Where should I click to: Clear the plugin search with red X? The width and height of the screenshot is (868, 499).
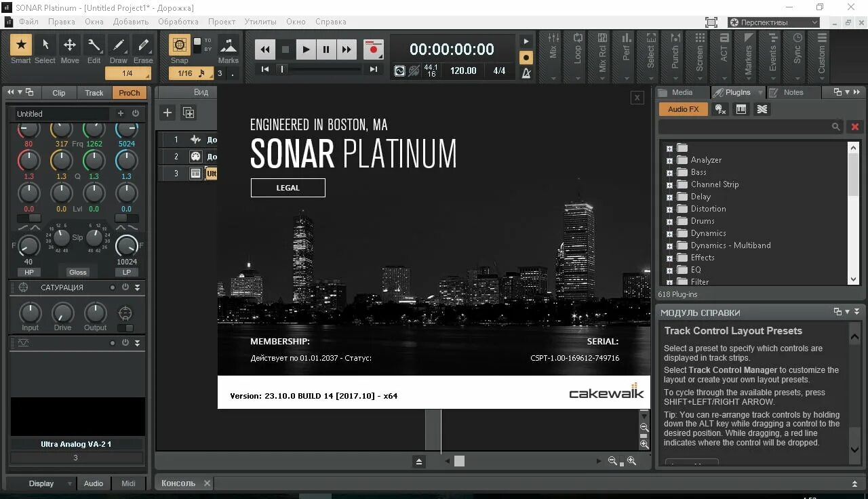point(855,127)
